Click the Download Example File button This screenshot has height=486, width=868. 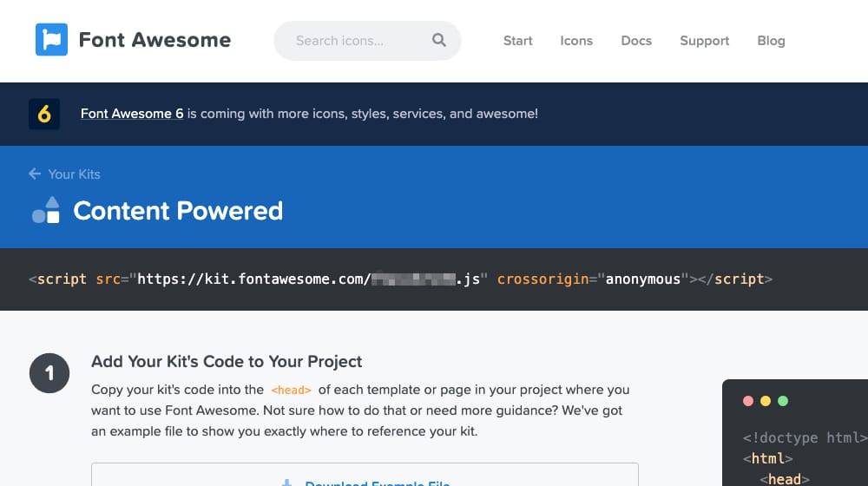[x=365, y=475]
